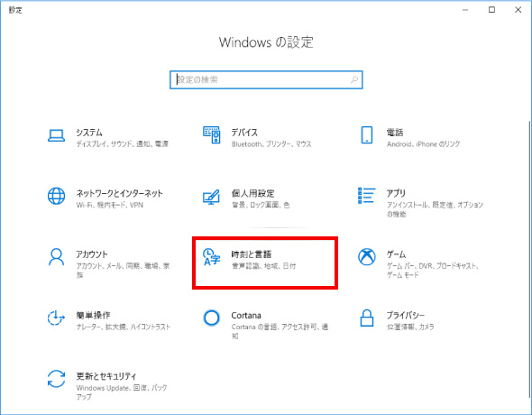Select the 電話 category title
Screen dimensions: 532x415
395,133
